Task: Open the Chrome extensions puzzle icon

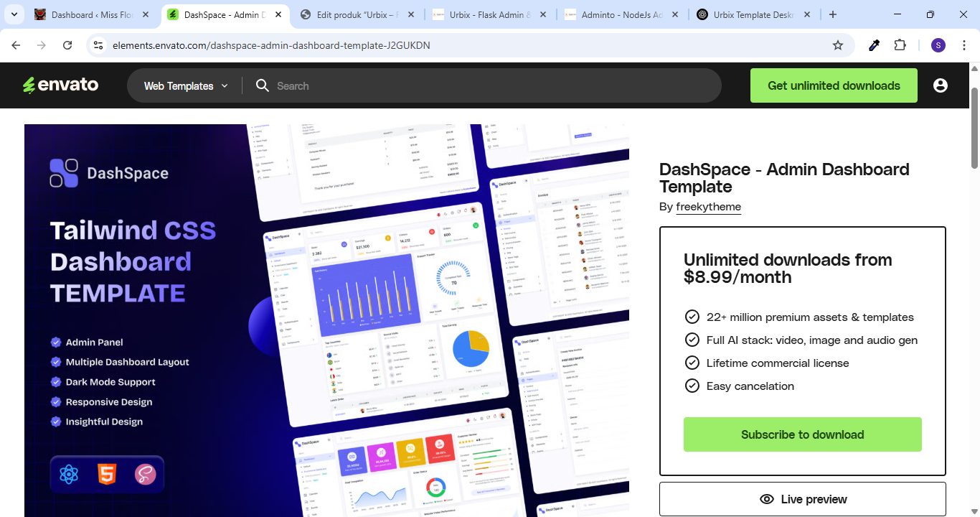Action: [x=900, y=45]
